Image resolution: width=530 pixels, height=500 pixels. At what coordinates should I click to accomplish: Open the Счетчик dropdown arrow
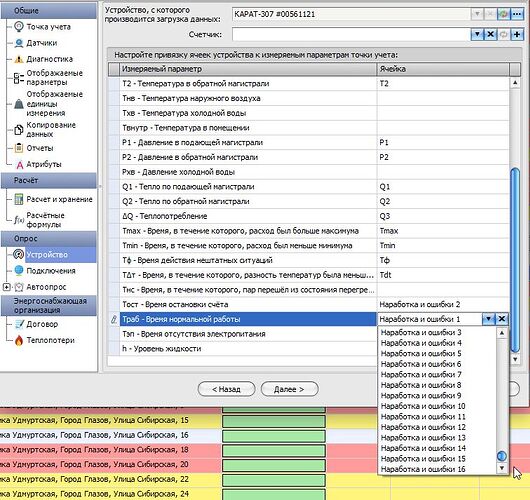point(477,34)
